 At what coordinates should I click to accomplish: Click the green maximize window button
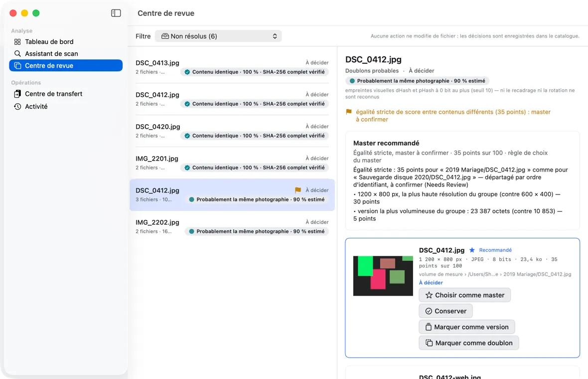(x=36, y=13)
